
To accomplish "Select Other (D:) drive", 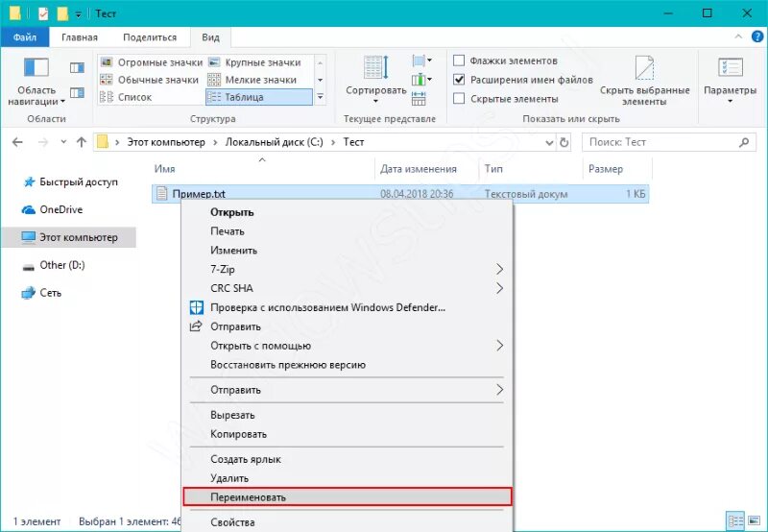I will pyautogui.click(x=55, y=265).
